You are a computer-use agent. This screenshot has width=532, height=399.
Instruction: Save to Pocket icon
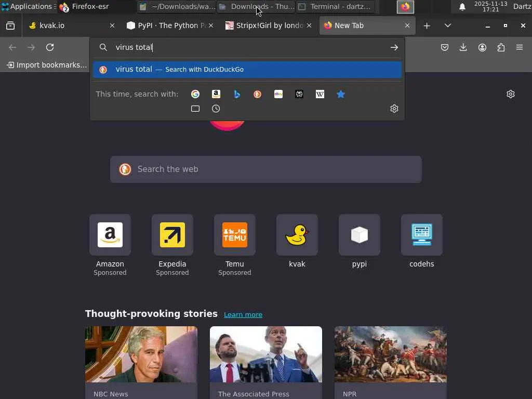coord(445,47)
